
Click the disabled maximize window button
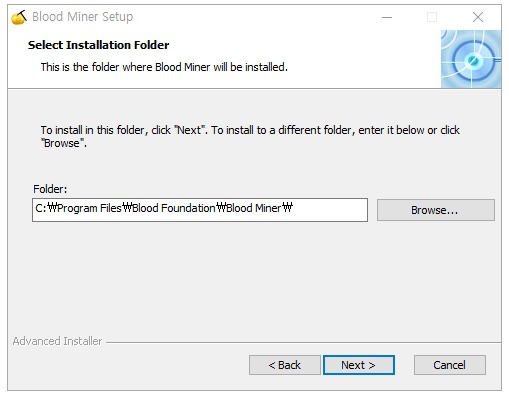pos(432,17)
